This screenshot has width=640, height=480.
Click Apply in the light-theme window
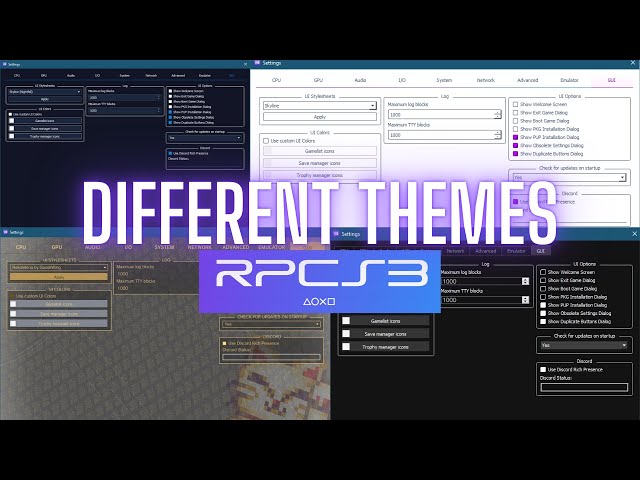tap(320, 117)
